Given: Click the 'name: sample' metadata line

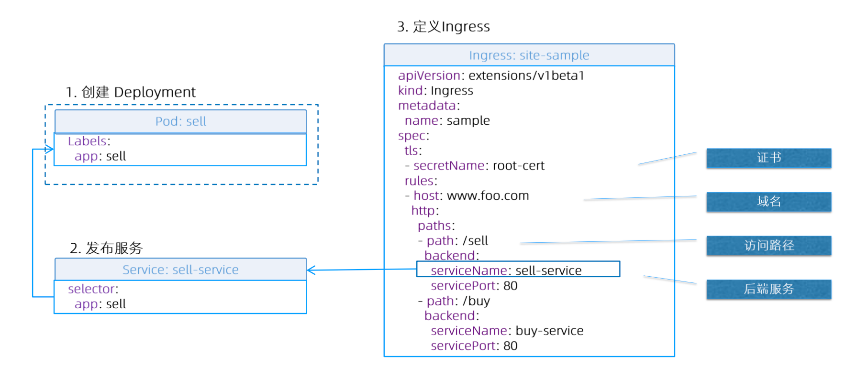Looking at the screenshot, I should (x=447, y=120).
